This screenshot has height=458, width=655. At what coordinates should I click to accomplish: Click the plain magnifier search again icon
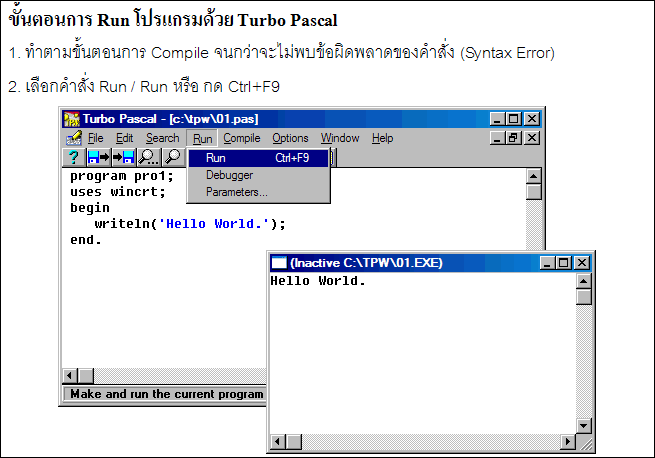pyautogui.click(x=173, y=157)
